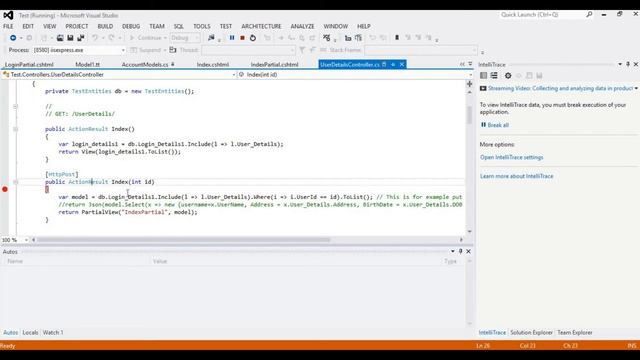Click the Open File toolbar icon
640x360 pixels.
(x=60, y=38)
